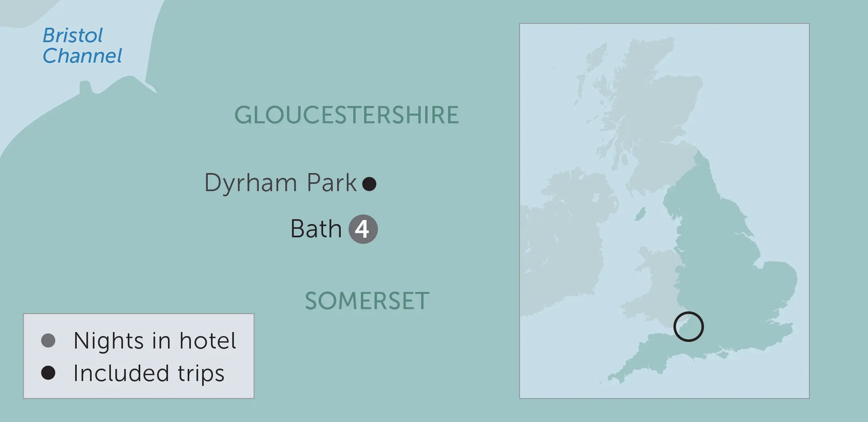
Task: Click the Isle of Man on inset map
Action: point(641,214)
